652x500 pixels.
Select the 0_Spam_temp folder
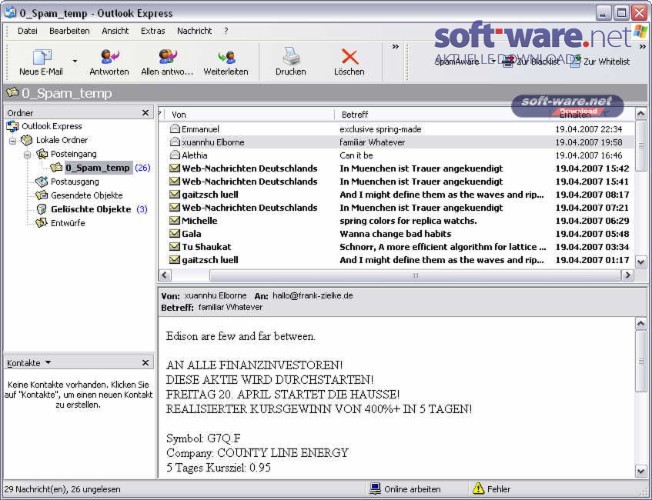[x=98, y=168]
